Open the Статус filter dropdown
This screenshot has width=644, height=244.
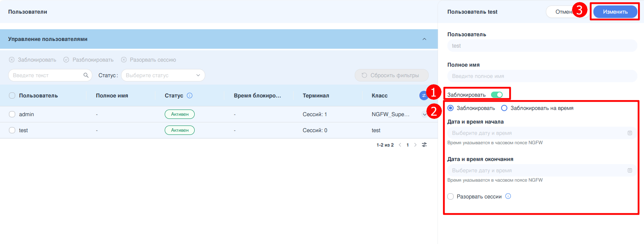pos(163,75)
